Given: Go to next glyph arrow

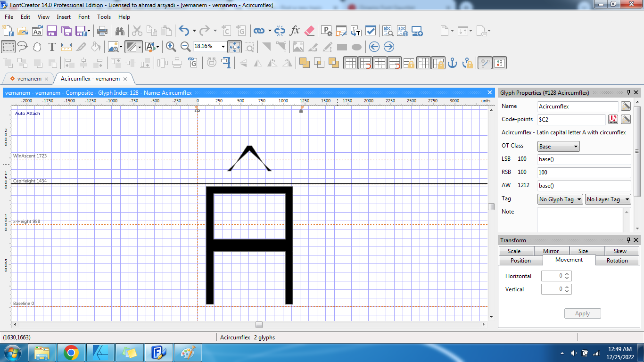Looking at the screenshot, I should tap(389, 47).
